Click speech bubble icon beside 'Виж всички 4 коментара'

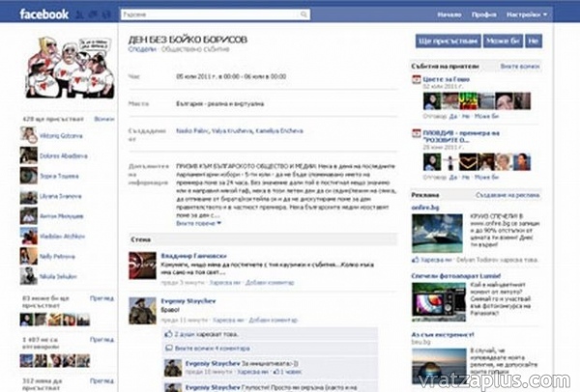[x=168, y=348]
